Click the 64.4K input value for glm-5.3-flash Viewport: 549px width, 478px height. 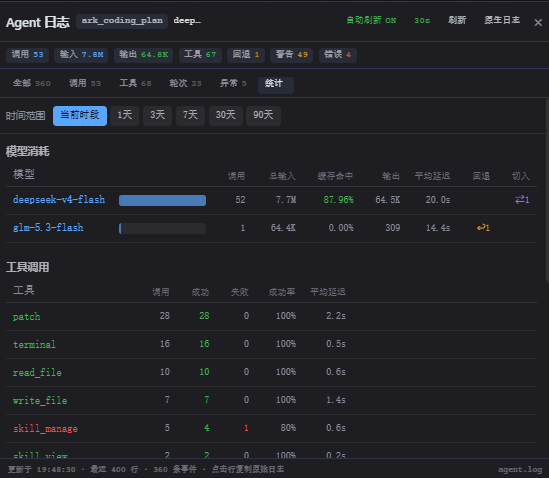point(283,228)
